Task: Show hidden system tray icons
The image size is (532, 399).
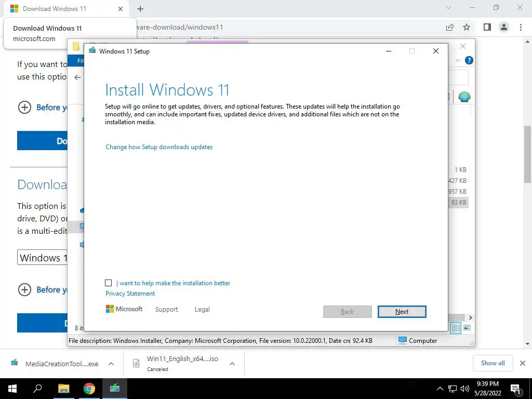Action: pos(440,389)
